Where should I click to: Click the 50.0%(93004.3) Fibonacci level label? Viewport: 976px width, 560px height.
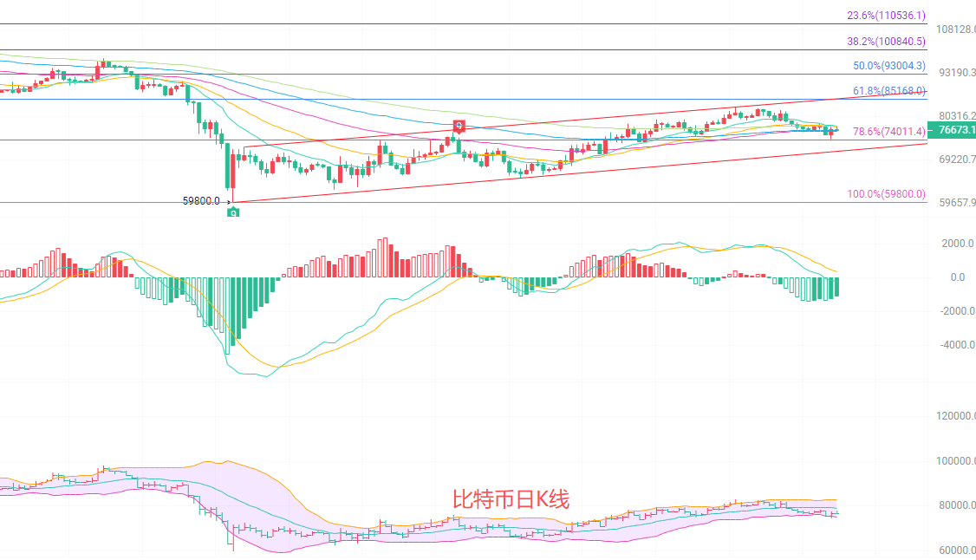pyautogui.click(x=889, y=66)
